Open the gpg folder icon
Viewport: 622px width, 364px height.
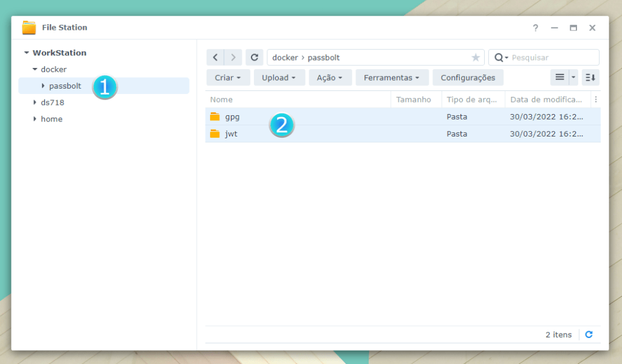click(214, 117)
